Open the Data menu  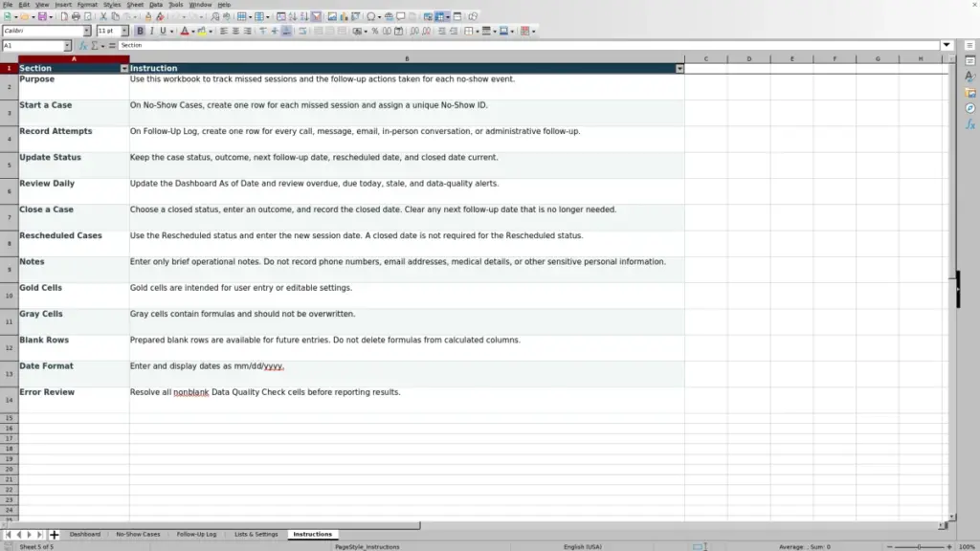coord(156,5)
